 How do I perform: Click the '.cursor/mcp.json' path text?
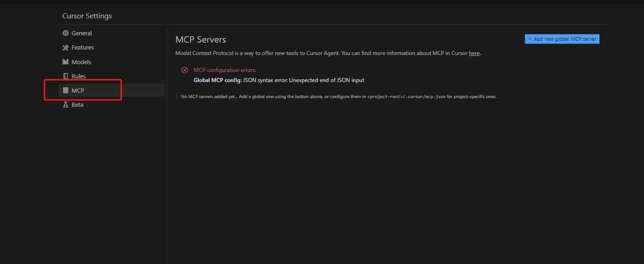pos(426,97)
